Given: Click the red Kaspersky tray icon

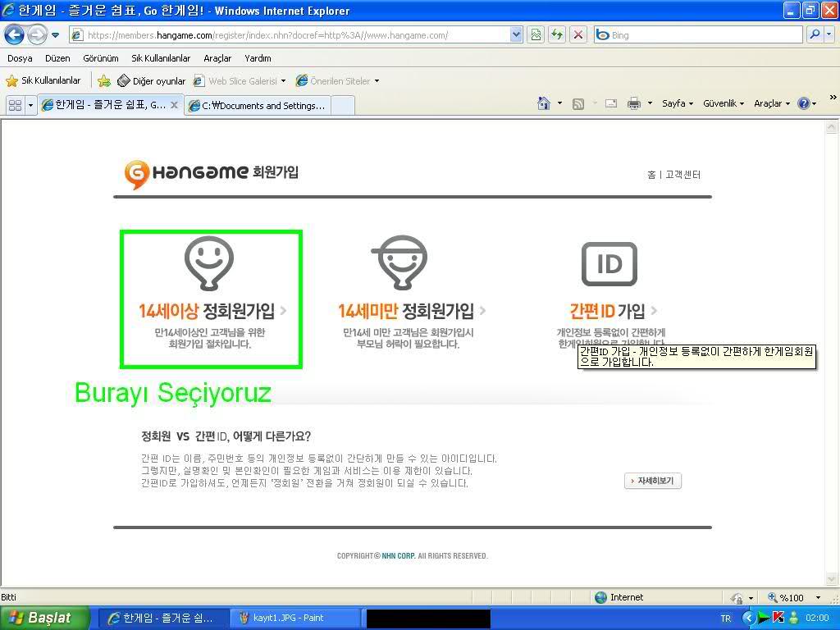Looking at the screenshot, I should [x=778, y=618].
